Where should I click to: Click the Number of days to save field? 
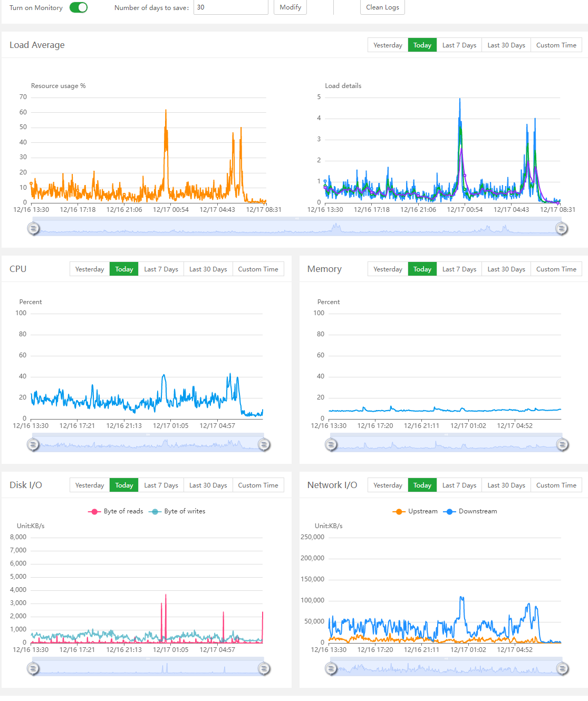[x=230, y=7]
